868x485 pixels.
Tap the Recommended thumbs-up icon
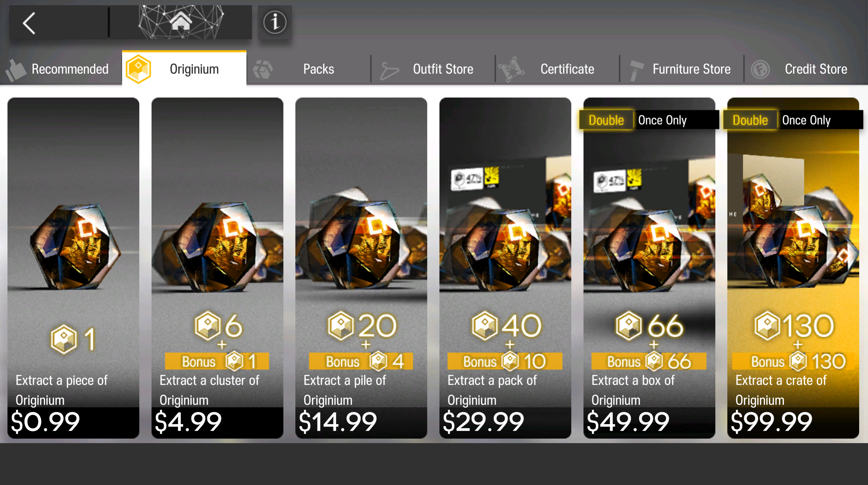(x=16, y=70)
